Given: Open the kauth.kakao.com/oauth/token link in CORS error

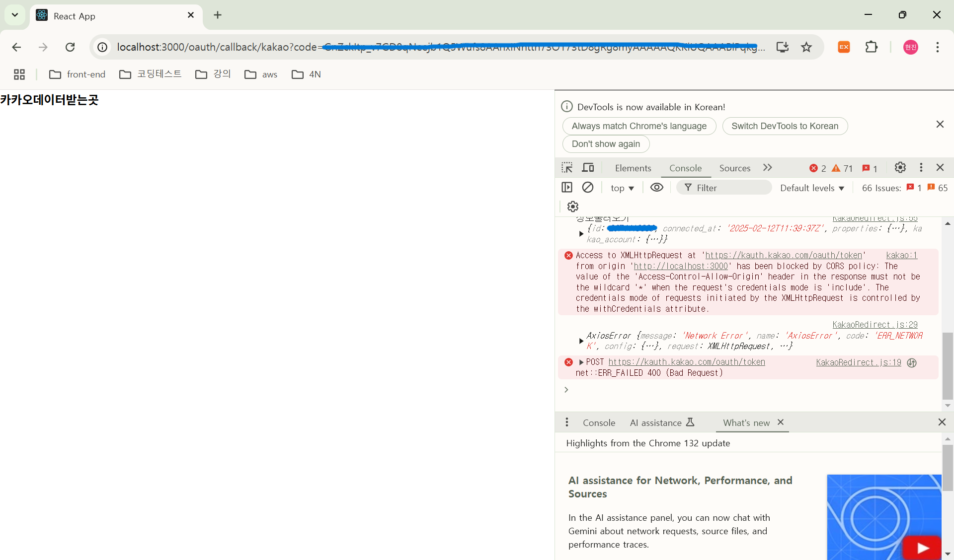Looking at the screenshot, I should click(x=784, y=255).
